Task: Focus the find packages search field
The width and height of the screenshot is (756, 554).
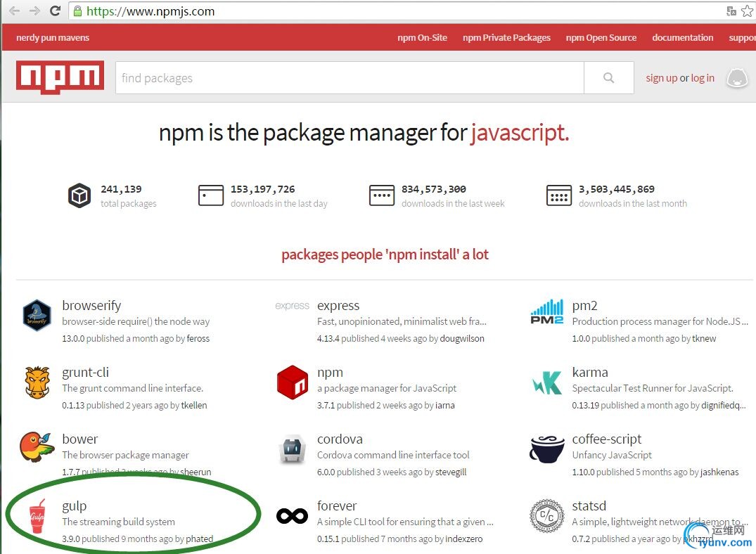Action: 350,77
